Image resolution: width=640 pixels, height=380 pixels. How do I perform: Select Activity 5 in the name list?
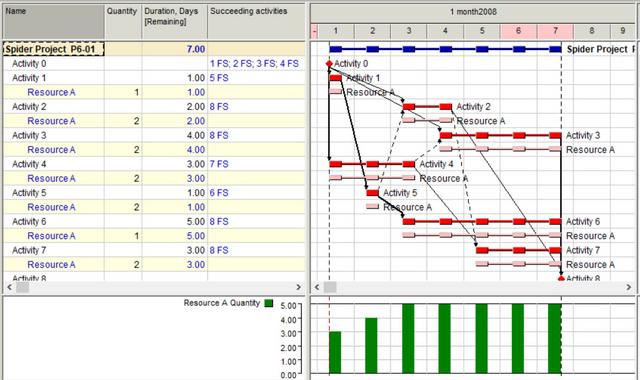pos(29,193)
